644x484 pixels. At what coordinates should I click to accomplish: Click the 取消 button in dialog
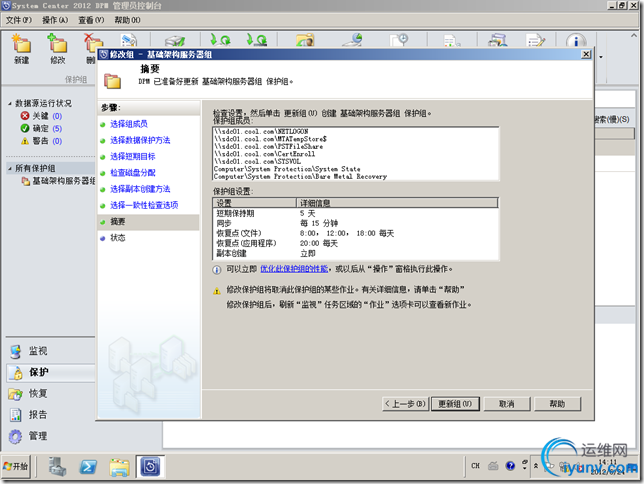[507, 404]
